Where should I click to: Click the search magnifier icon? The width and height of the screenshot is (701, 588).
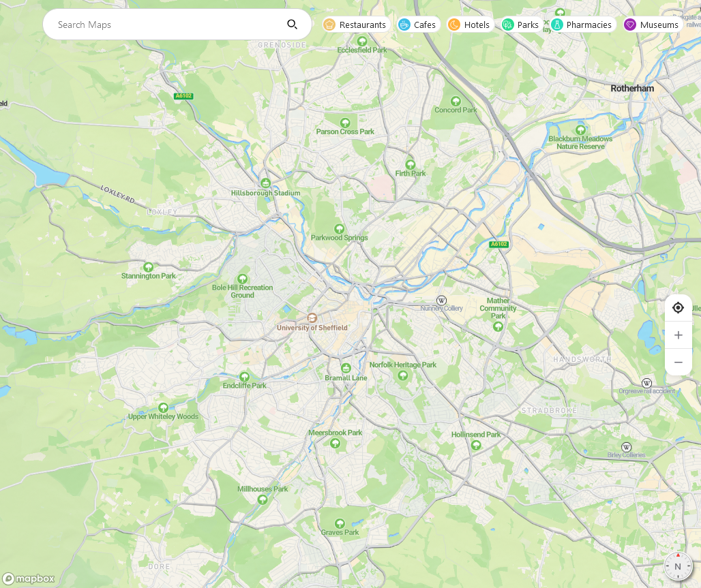coord(292,25)
